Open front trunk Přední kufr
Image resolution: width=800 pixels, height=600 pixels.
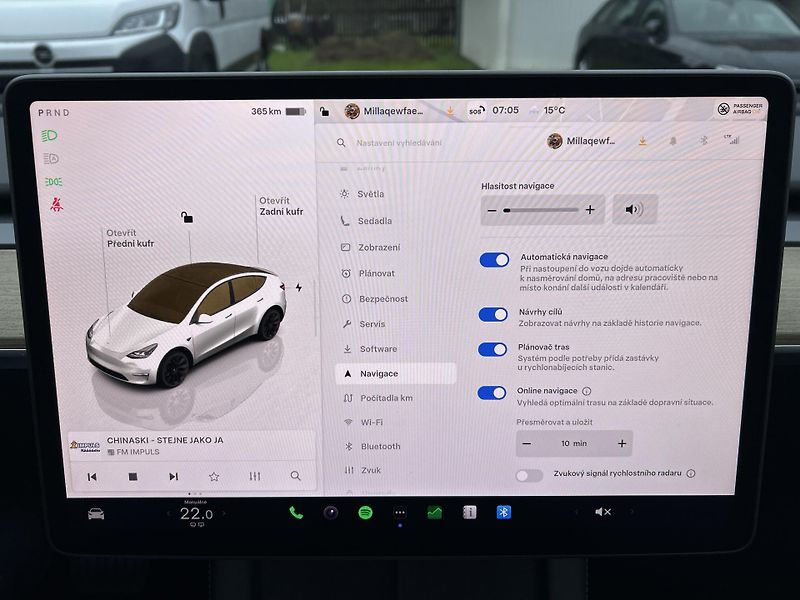point(130,238)
